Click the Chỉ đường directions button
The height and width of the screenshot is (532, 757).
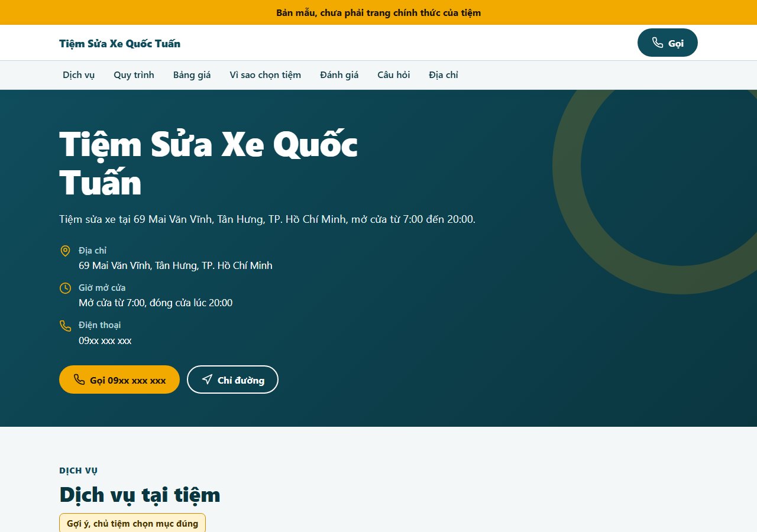(232, 379)
